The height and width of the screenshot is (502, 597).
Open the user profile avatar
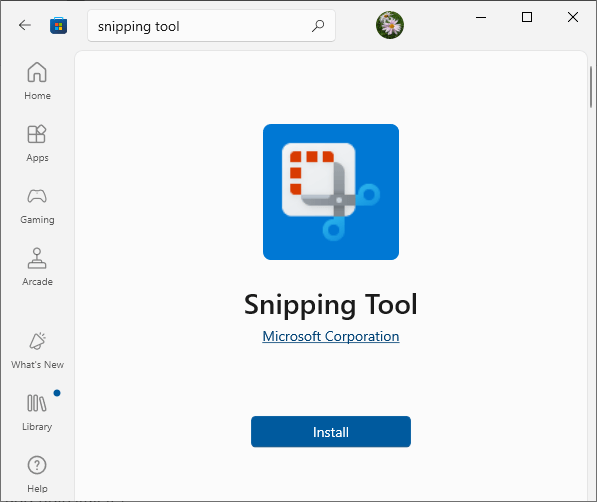(x=389, y=25)
